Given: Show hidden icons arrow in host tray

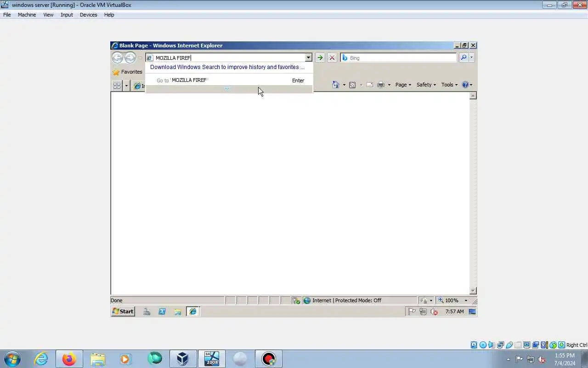Looking at the screenshot, I should click(508, 359).
